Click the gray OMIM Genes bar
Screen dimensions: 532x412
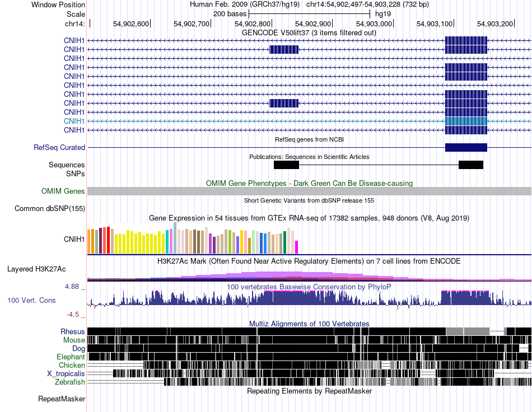[x=309, y=191]
